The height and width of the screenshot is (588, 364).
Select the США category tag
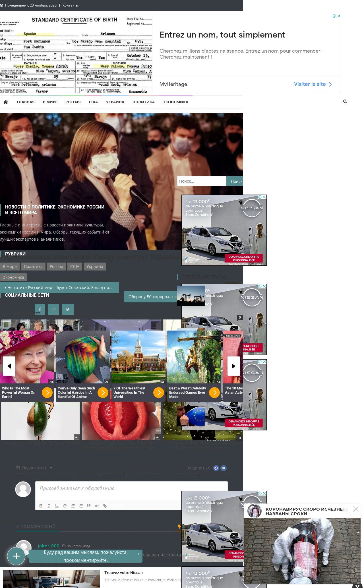75,267
